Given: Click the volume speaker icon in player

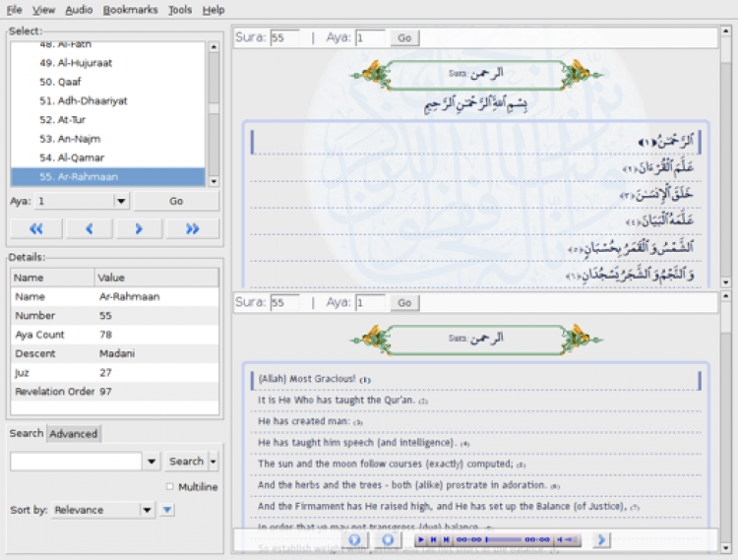Looking at the screenshot, I should tap(560, 539).
